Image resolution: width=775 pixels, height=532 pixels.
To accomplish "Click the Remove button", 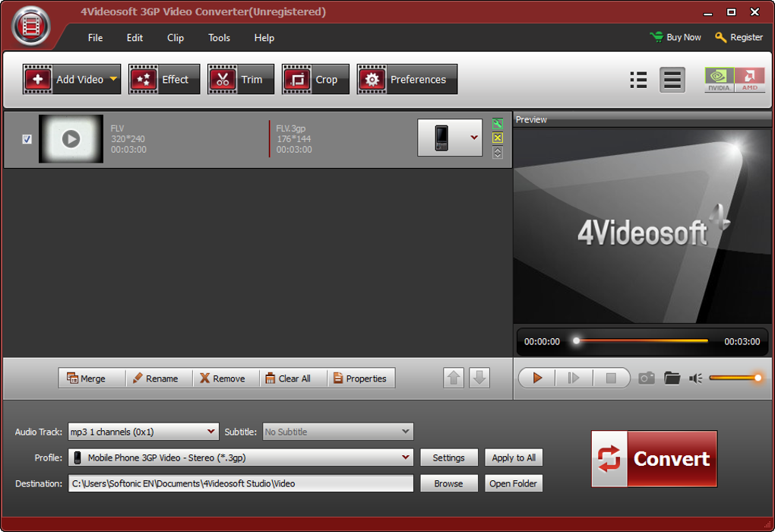I will tap(226, 378).
